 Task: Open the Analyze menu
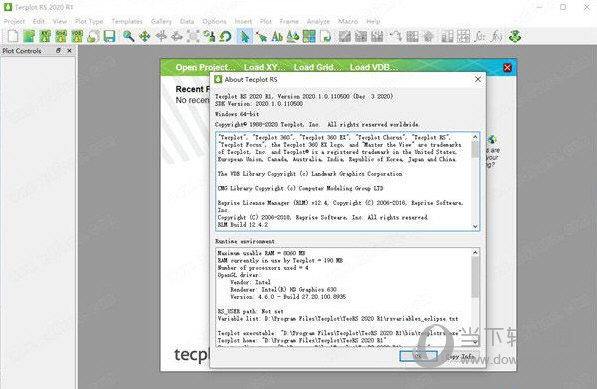pos(318,21)
